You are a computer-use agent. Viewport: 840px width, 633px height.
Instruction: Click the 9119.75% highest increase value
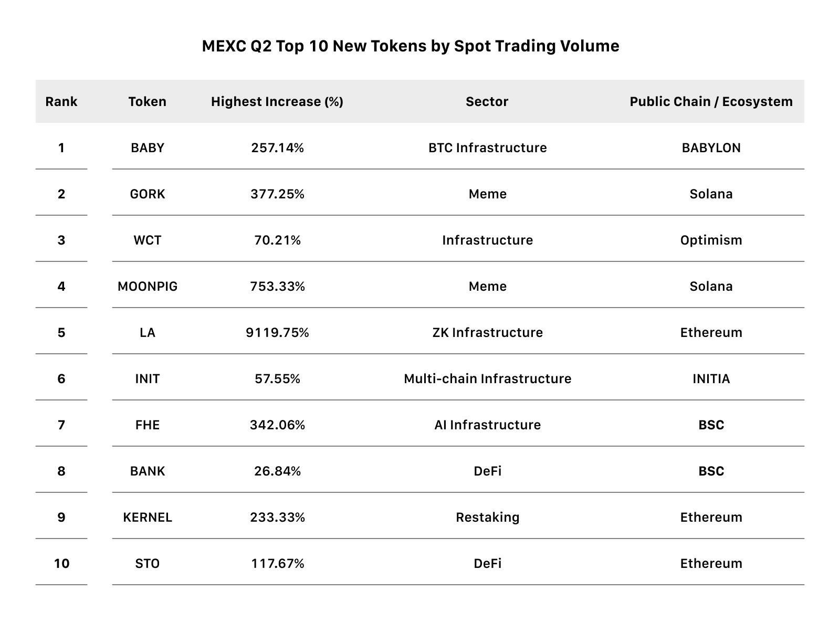point(277,333)
